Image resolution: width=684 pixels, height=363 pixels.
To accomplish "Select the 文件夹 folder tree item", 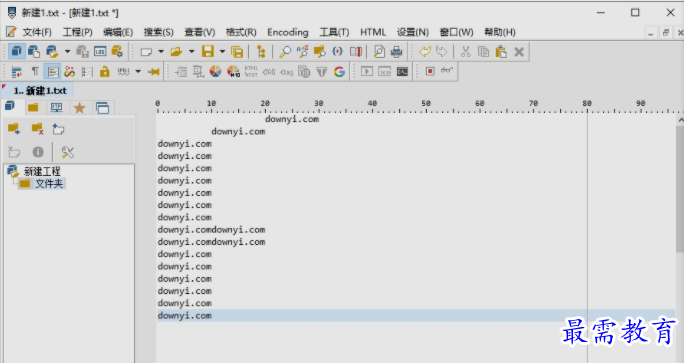I will pyautogui.click(x=49, y=184).
